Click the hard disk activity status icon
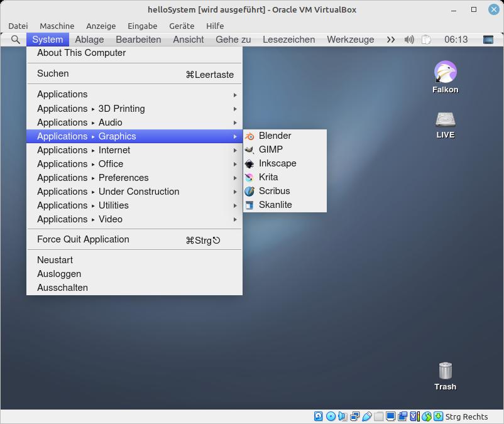The image size is (504, 424). pyautogui.click(x=319, y=416)
